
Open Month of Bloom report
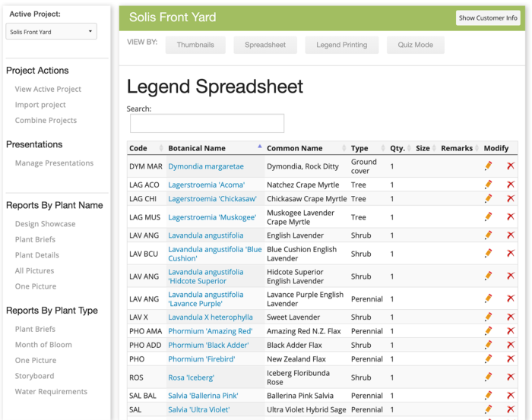pos(43,345)
